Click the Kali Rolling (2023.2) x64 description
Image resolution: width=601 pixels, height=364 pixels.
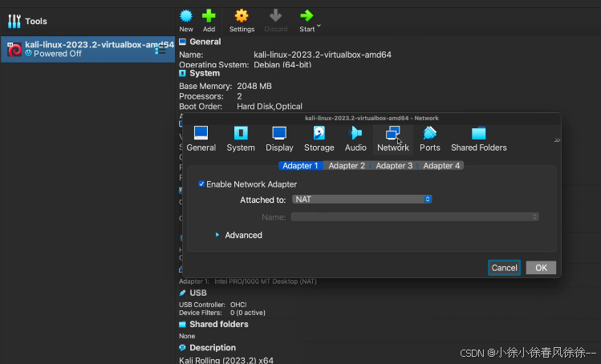coord(226,360)
